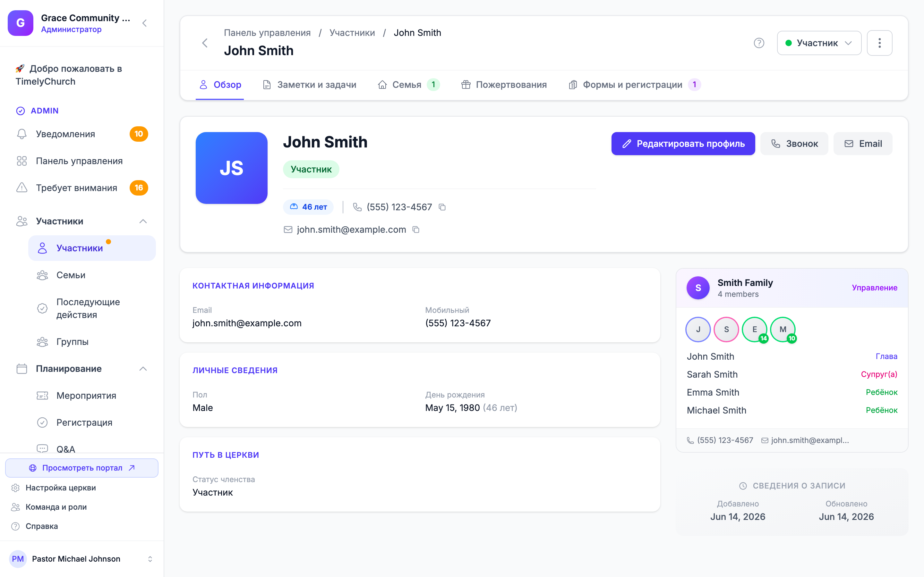Copy the phone number with copy icon
The height and width of the screenshot is (577, 924).
tap(442, 207)
